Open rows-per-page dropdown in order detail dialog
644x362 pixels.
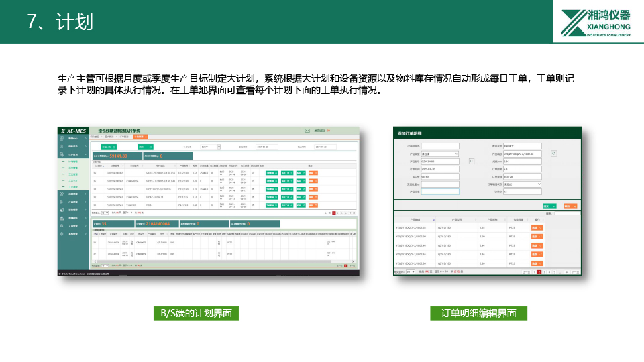tap(411, 272)
